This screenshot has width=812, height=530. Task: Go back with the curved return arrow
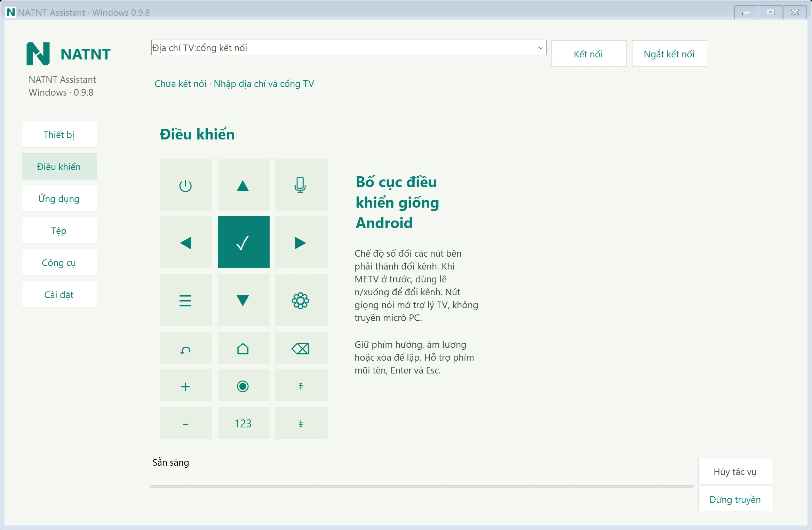pyautogui.click(x=186, y=348)
